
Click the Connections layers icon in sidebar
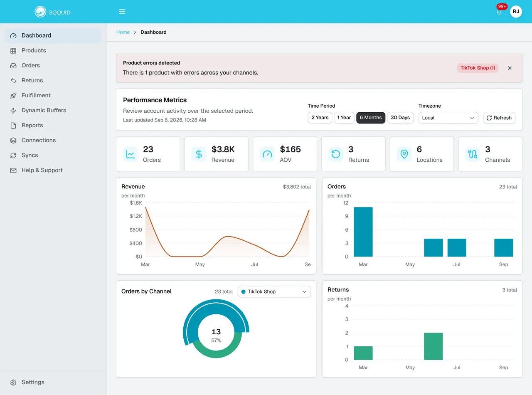13,140
